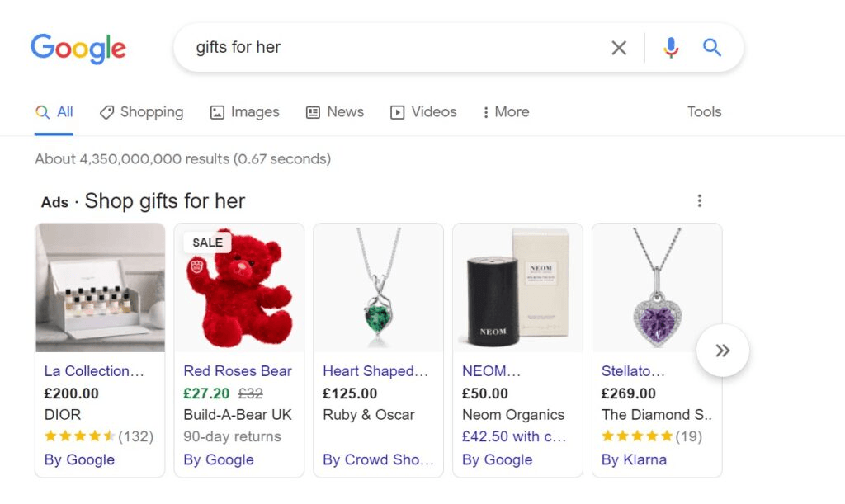This screenshot has width=845, height=504.
Task: Open the Tools menu
Action: click(703, 111)
